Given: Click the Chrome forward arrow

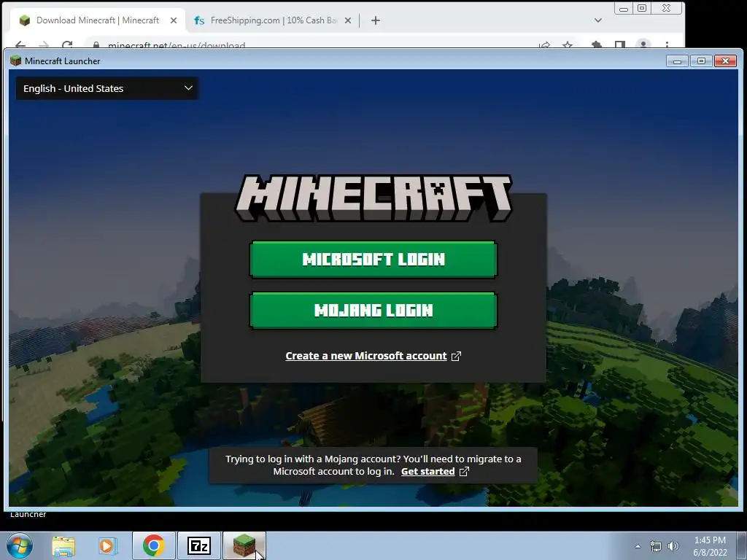Looking at the screenshot, I should click(x=44, y=44).
